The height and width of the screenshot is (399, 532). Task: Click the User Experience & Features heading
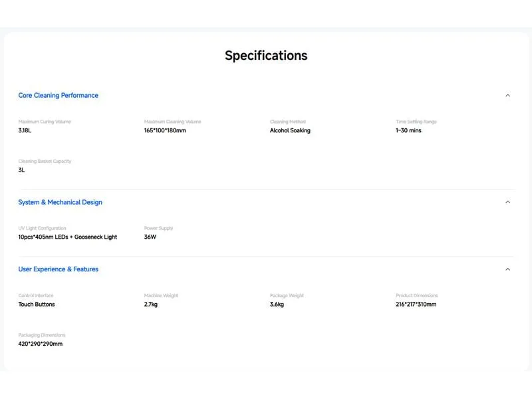pos(59,269)
